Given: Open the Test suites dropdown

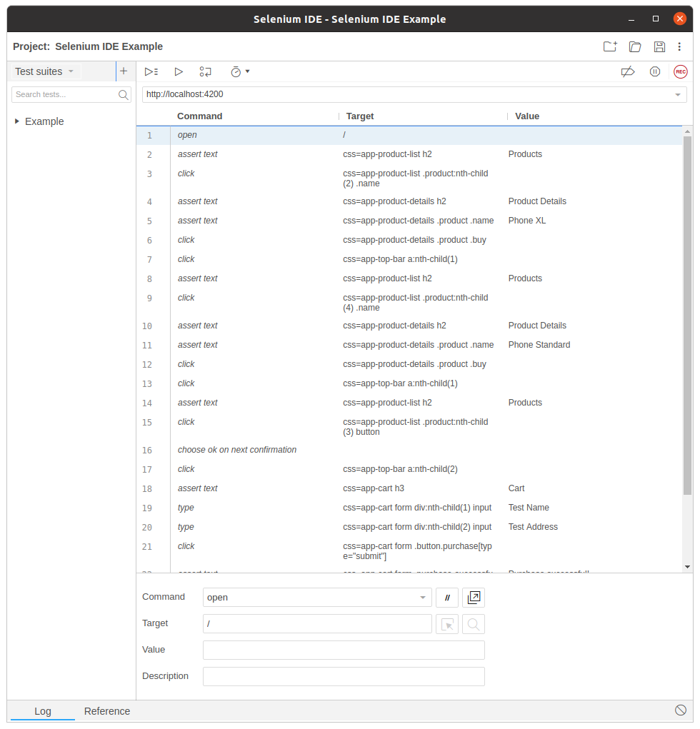Looking at the screenshot, I should tap(45, 71).
